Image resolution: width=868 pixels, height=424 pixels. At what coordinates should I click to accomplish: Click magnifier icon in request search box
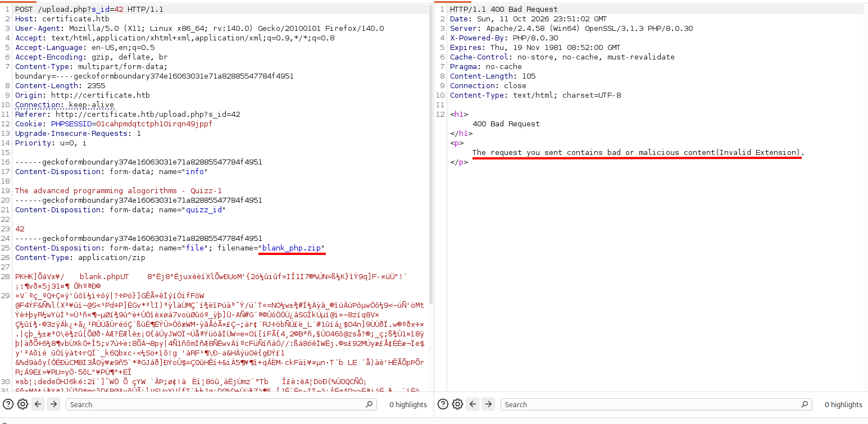[x=369, y=404]
